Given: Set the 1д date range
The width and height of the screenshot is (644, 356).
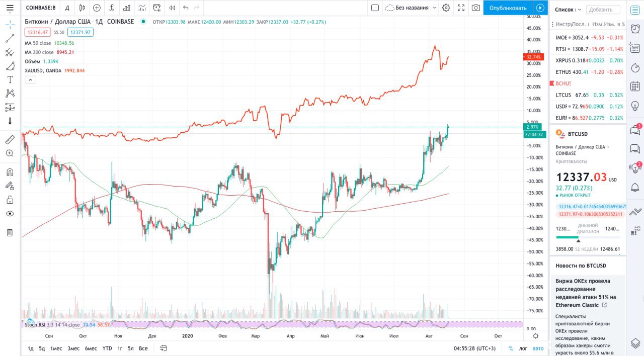Looking at the screenshot, I should pos(31,348).
